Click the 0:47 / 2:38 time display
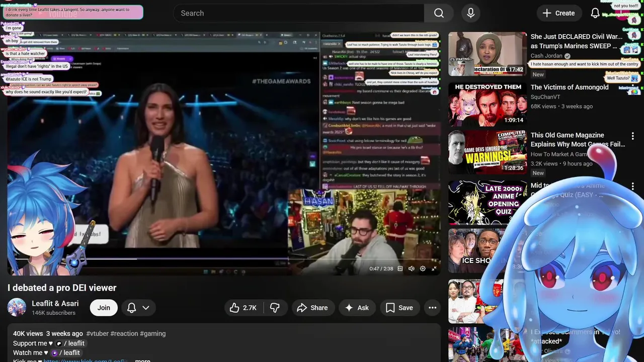Image resolution: width=644 pixels, height=362 pixels. 381,268
